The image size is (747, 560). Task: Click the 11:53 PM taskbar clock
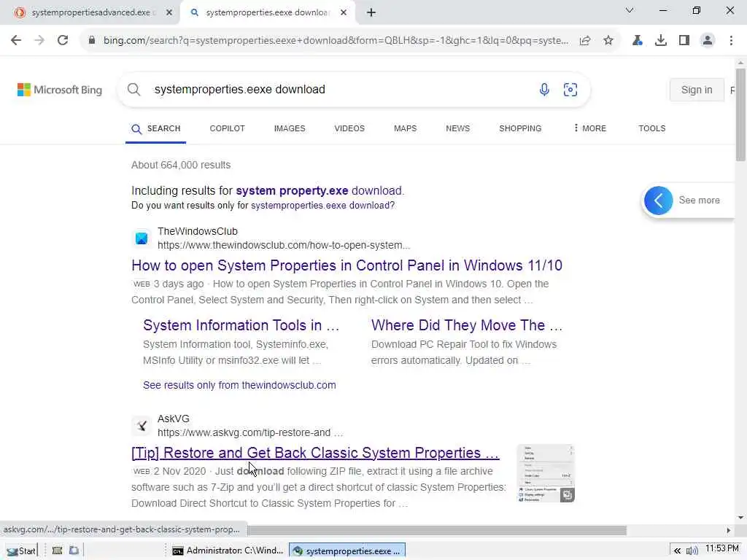(722, 548)
